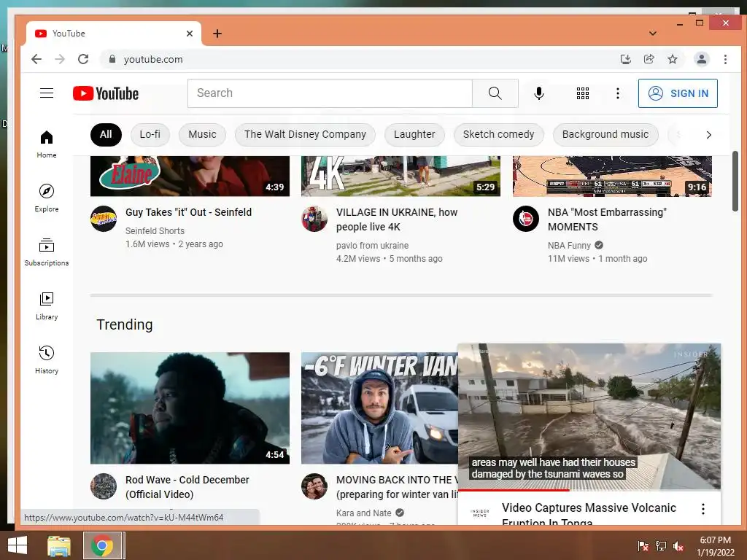Click the page vertical scrollbar

[x=735, y=181]
